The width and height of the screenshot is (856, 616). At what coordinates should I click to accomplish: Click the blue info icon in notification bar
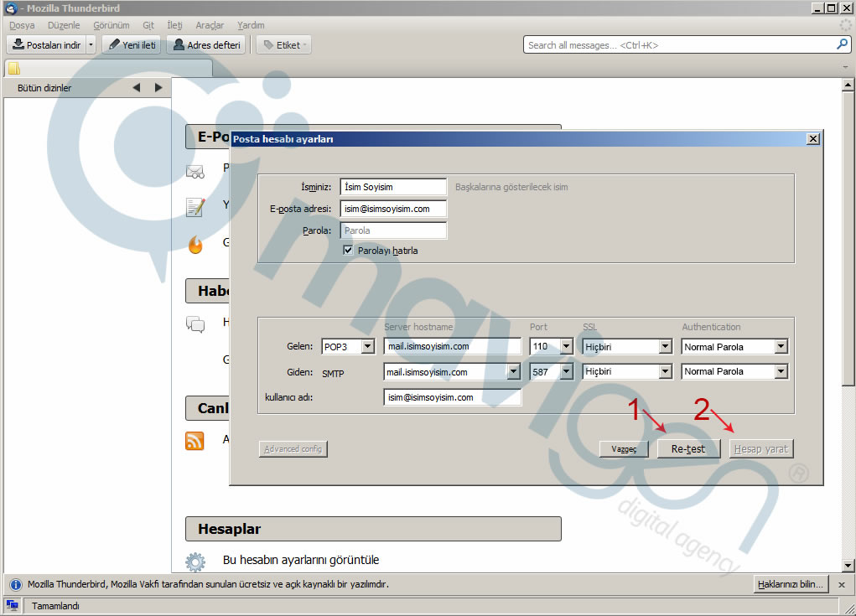coord(15,584)
